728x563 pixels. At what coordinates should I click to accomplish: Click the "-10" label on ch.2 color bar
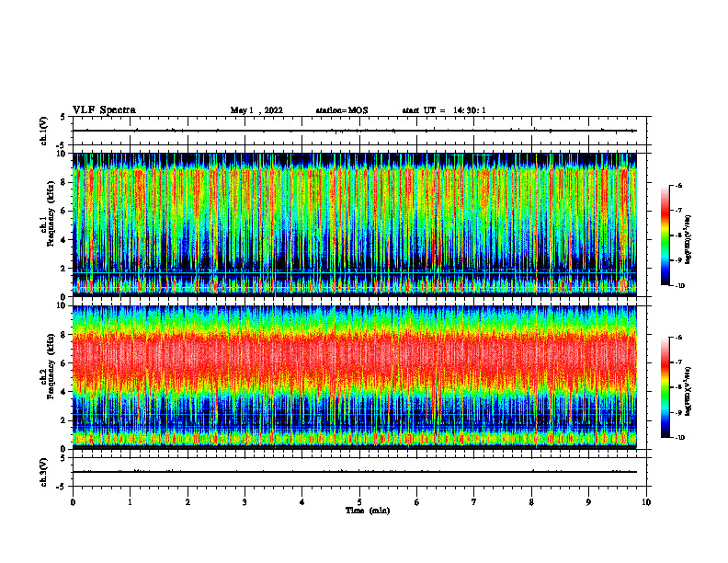(x=680, y=438)
